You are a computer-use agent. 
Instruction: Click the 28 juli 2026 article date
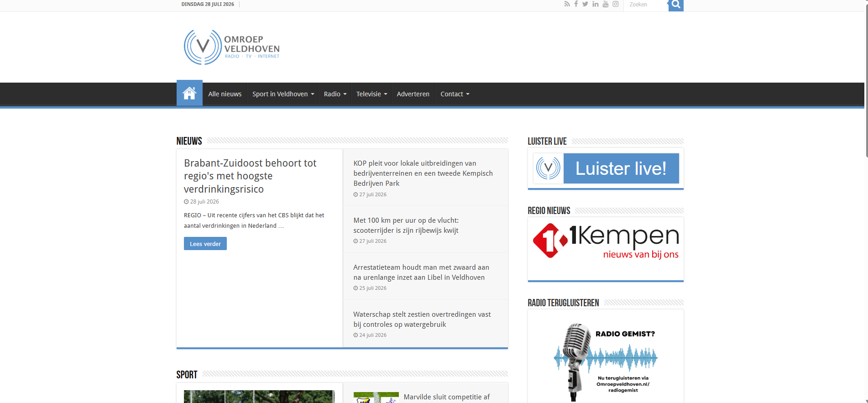201,202
